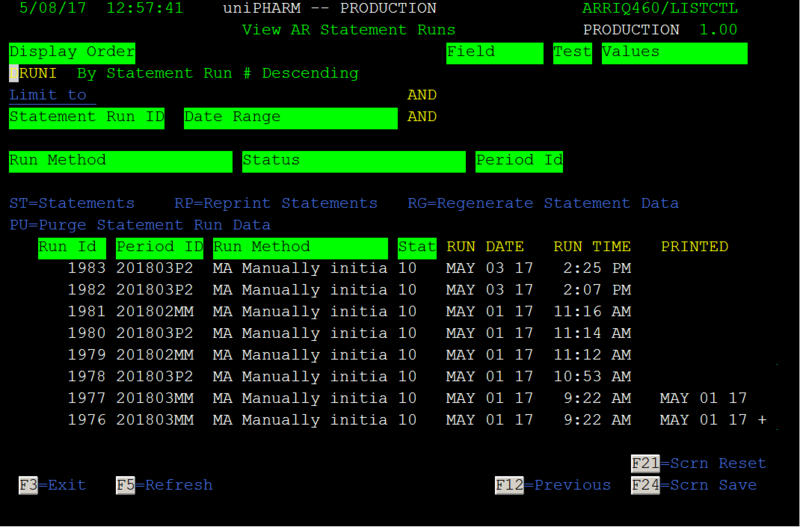Select run 1983 row
The height and width of the screenshot is (527, 800).
tap(349, 268)
